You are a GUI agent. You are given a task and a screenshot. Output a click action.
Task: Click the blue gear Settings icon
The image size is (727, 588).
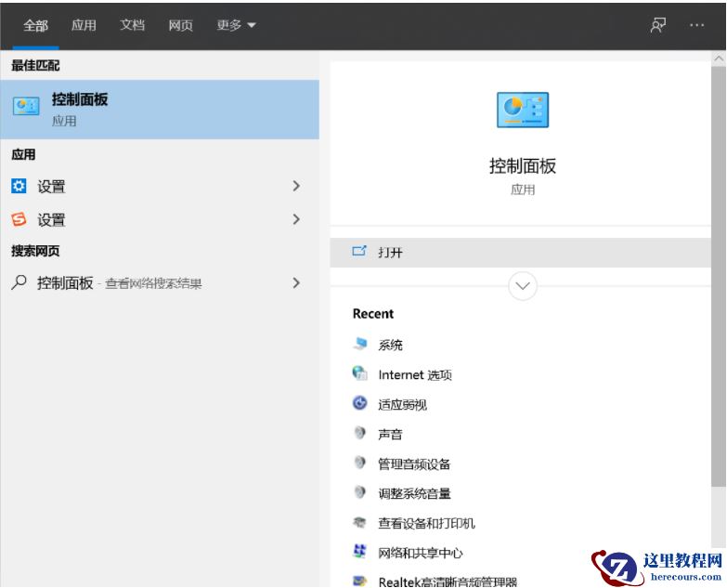19,186
